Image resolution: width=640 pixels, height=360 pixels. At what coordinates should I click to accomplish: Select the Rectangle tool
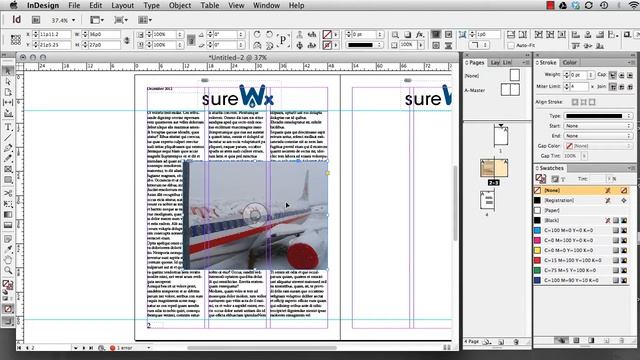pos(8,180)
